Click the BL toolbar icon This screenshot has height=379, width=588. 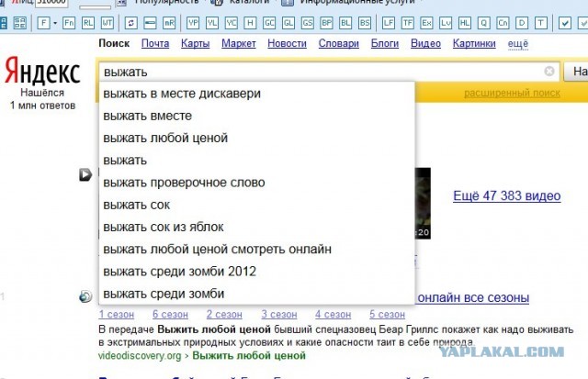pyautogui.click(x=345, y=23)
